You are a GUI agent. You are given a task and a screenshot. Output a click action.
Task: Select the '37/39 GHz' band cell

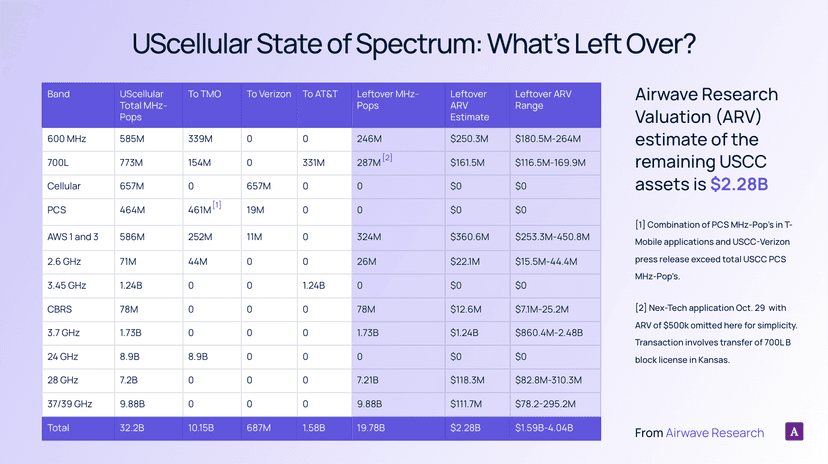coord(71,404)
